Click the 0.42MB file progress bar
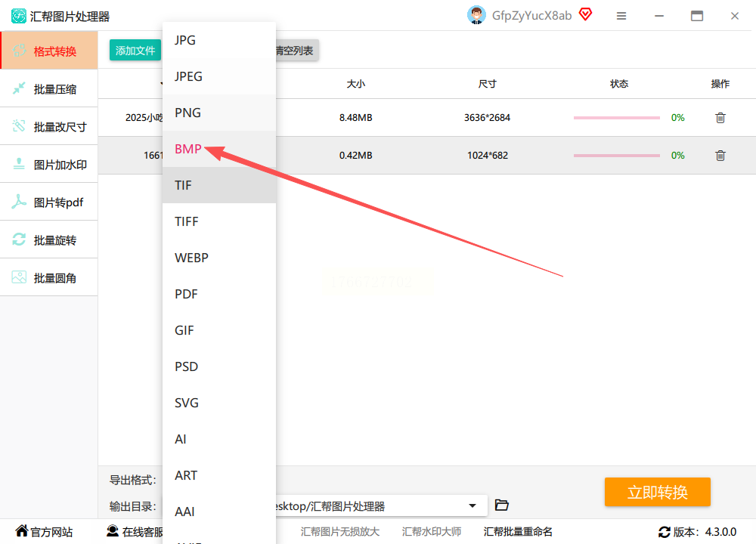The width and height of the screenshot is (756, 544). 617,156
